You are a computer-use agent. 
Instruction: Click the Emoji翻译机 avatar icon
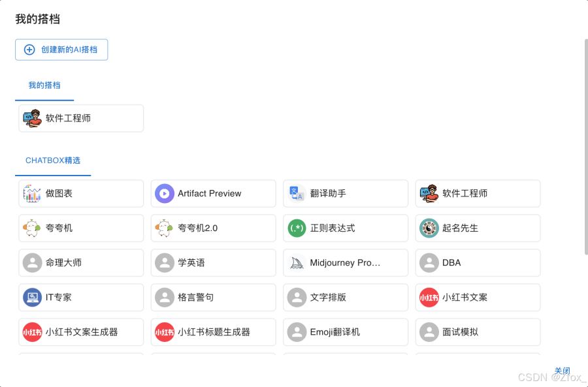pos(296,332)
